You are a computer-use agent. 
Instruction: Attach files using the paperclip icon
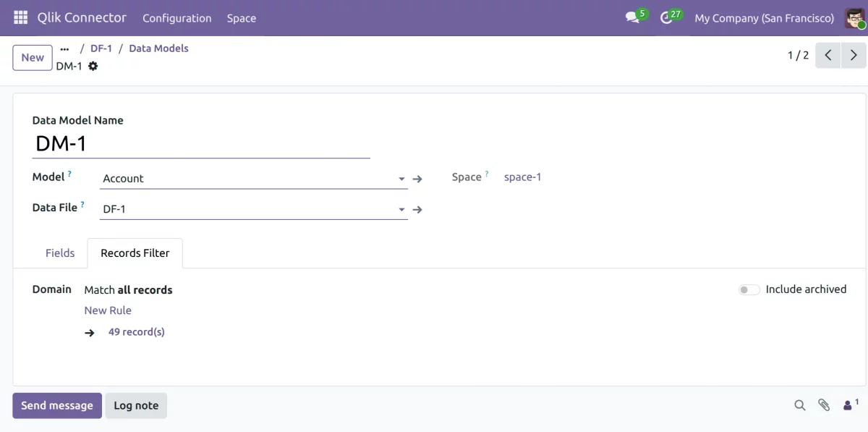[824, 405]
